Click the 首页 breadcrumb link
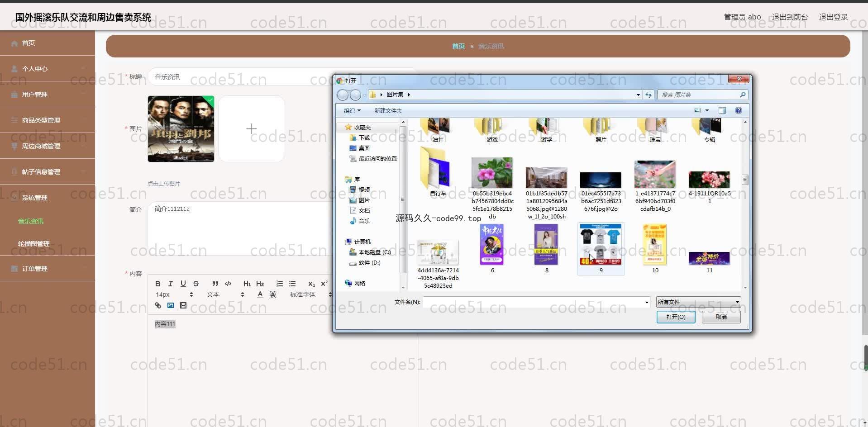 [x=458, y=46]
